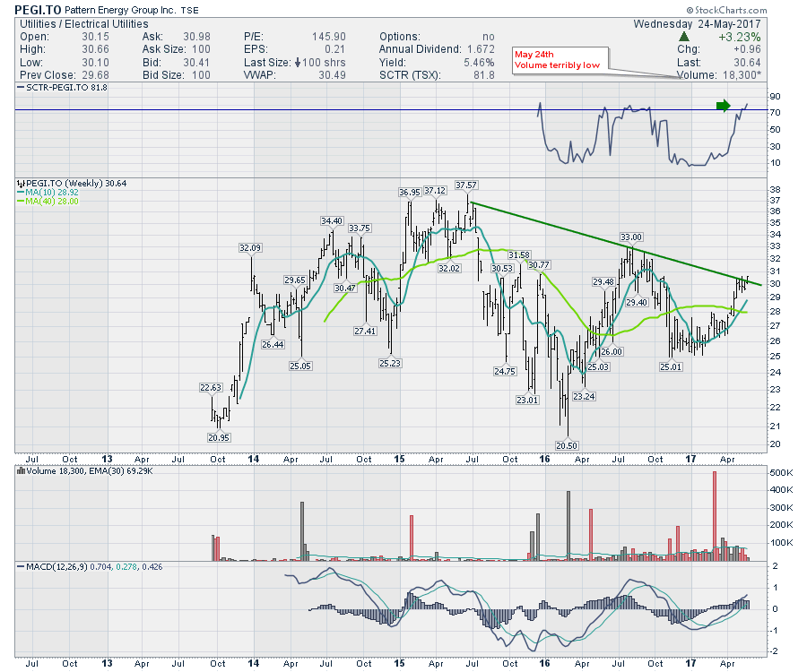Click the 37.12 high price label

tap(436, 191)
